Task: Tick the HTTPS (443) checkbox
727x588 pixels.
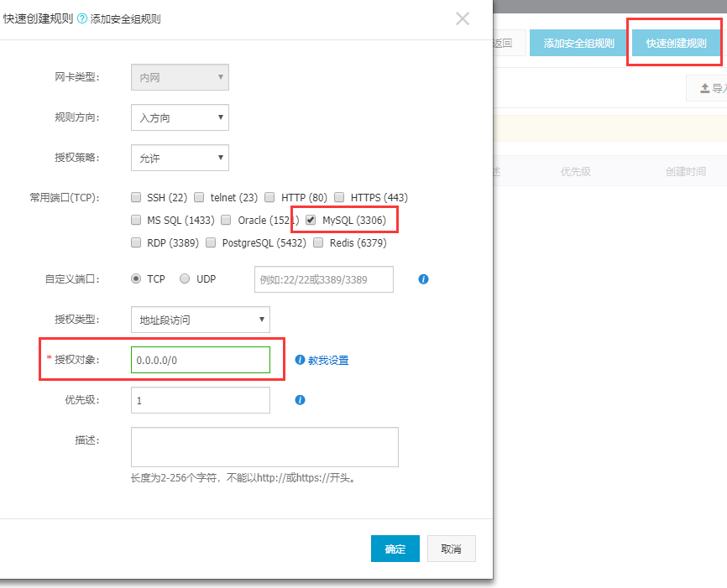Action: [x=339, y=198]
